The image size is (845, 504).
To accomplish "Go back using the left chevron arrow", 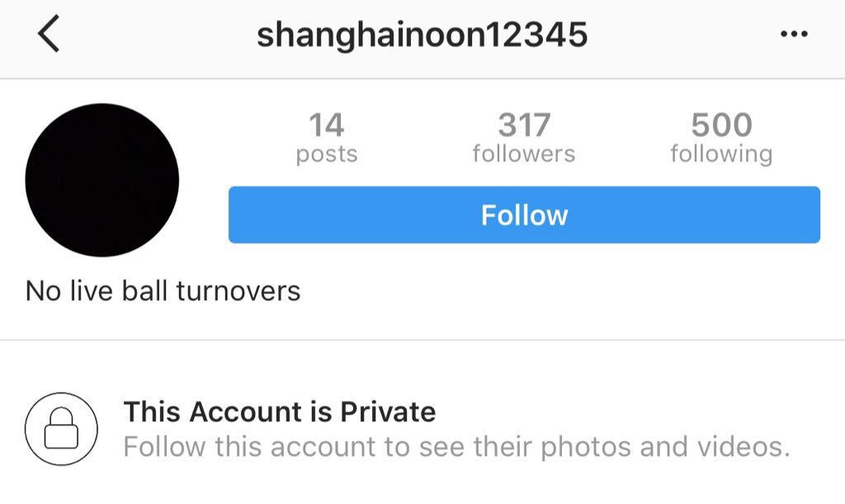I will point(49,33).
